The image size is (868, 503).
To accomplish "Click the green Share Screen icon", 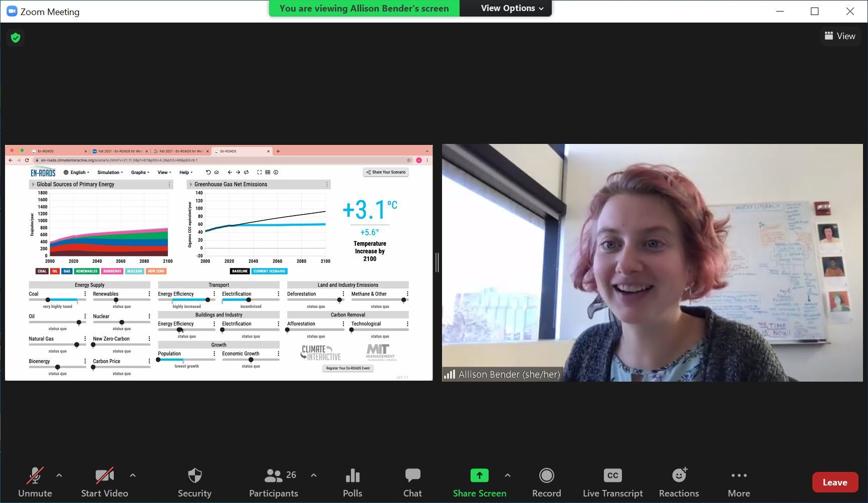I will 479,476.
